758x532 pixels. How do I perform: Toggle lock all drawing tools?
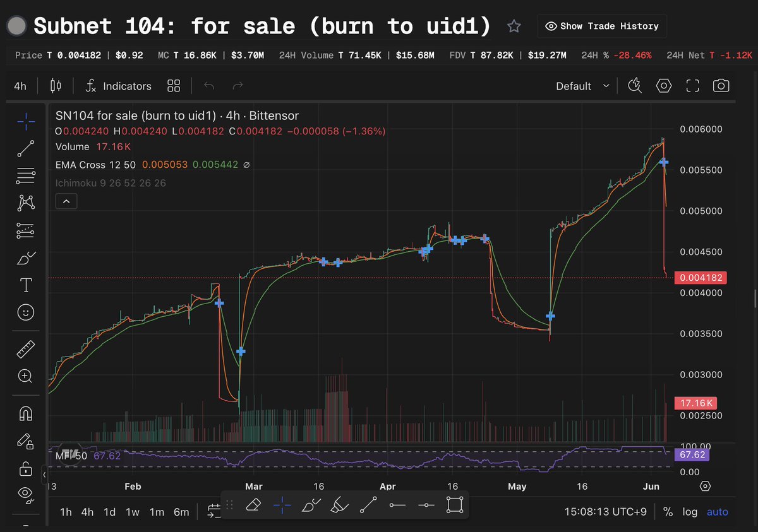tap(26, 468)
